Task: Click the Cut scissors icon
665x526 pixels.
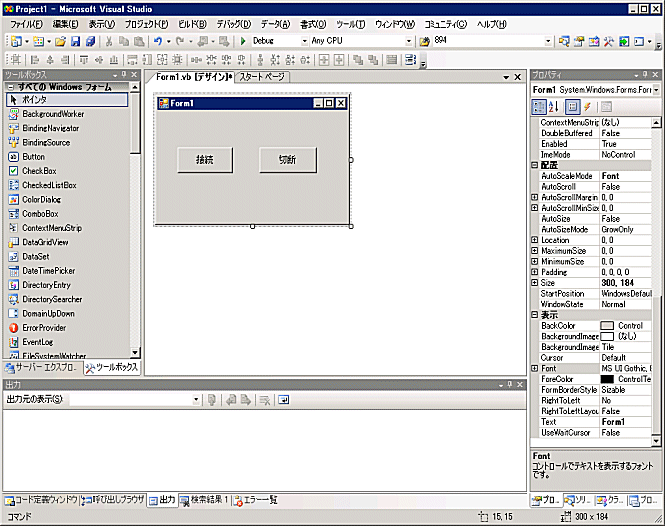Action: point(109,41)
